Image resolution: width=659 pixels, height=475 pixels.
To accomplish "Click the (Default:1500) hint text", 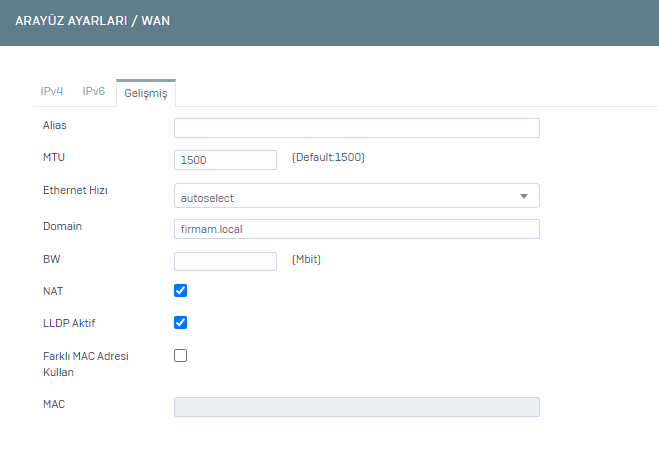I will pyautogui.click(x=328, y=157).
